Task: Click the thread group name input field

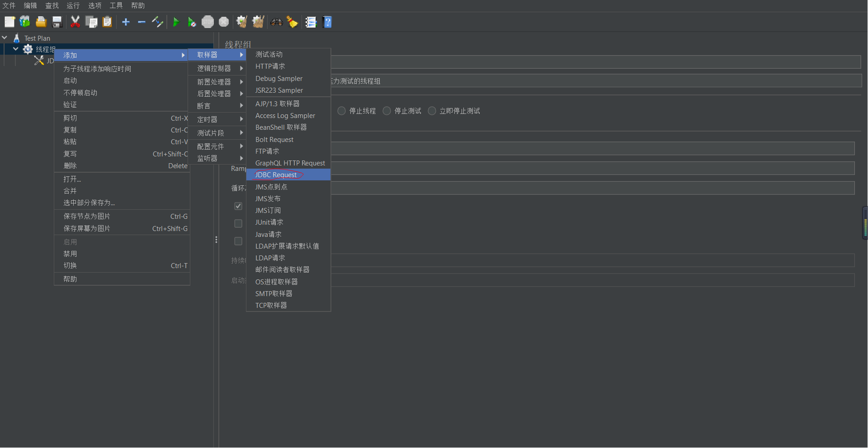Action: (x=596, y=62)
